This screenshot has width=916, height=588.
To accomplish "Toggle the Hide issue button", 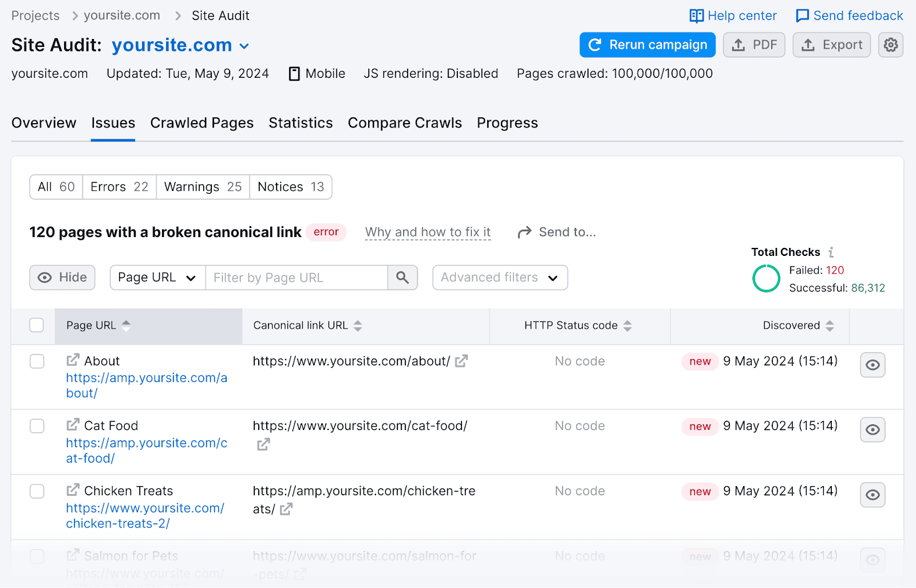I will click(62, 278).
